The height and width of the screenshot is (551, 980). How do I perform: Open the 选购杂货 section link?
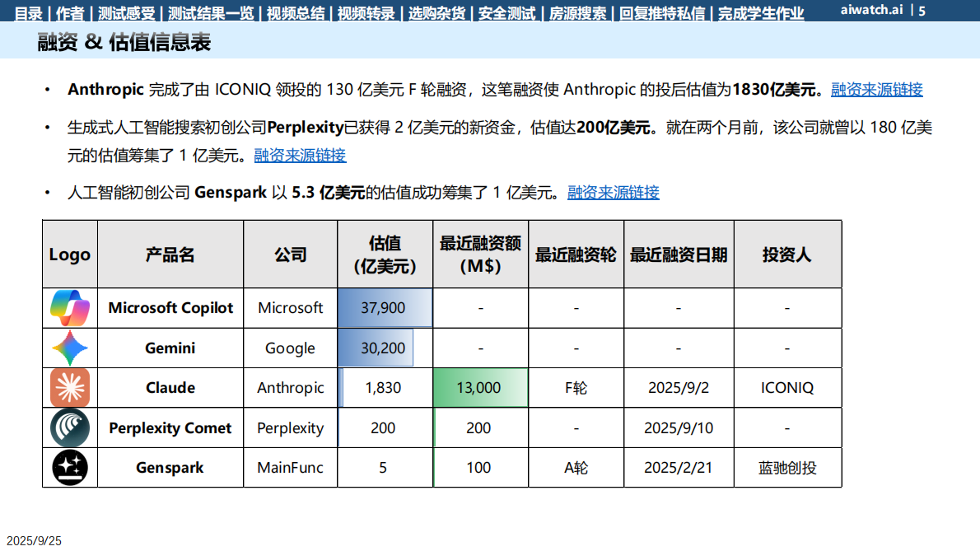[x=436, y=13]
